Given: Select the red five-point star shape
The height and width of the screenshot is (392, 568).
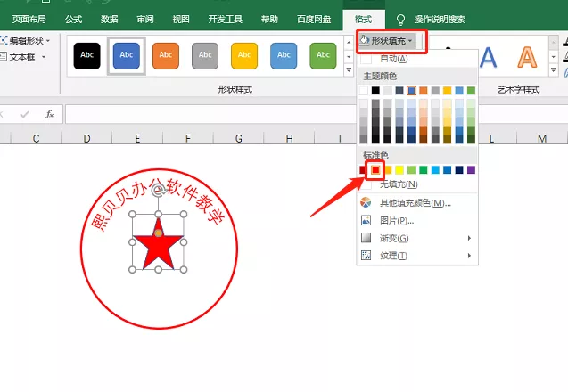Looking at the screenshot, I should click(x=159, y=245).
